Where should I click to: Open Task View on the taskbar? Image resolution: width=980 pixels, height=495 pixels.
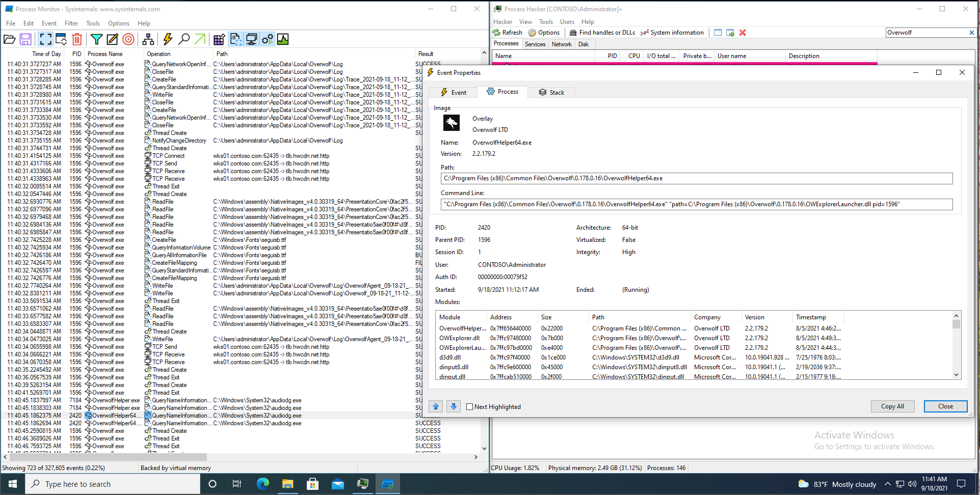[x=237, y=484]
